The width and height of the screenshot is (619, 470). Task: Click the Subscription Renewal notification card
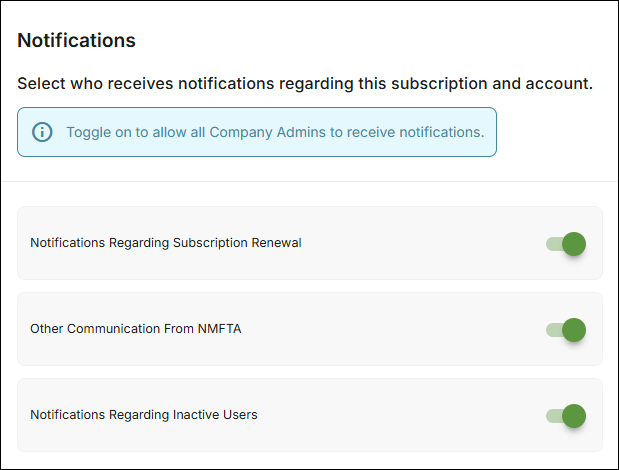310,243
